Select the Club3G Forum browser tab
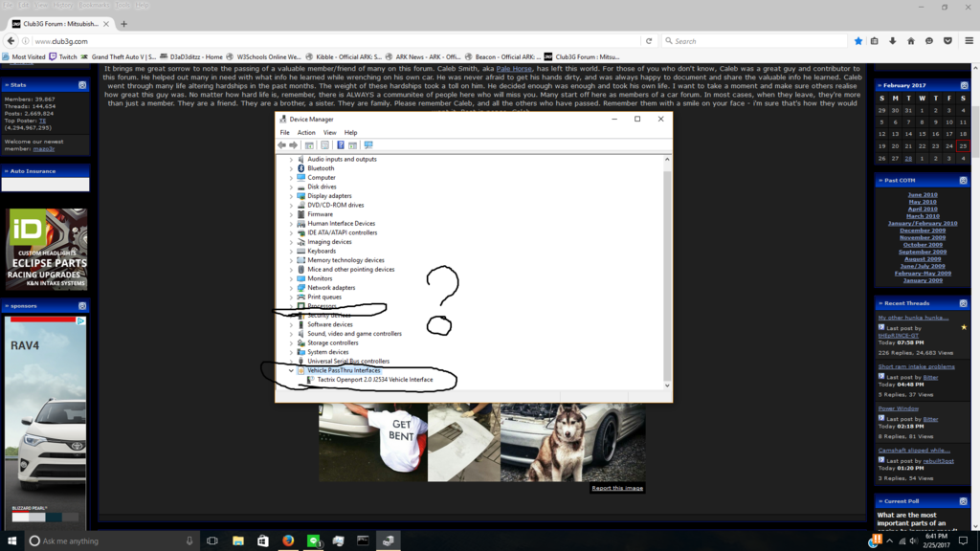 pyautogui.click(x=60, y=24)
